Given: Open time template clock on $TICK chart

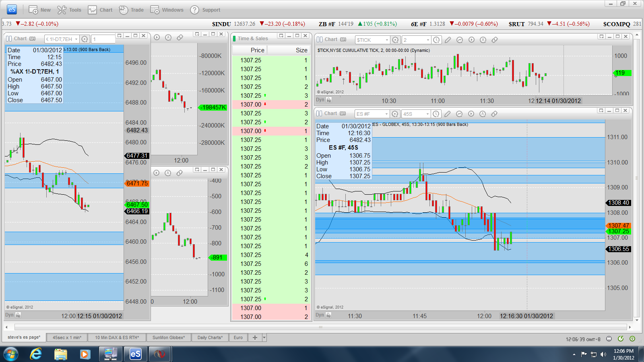Looking at the screenshot, I should coord(436,40).
